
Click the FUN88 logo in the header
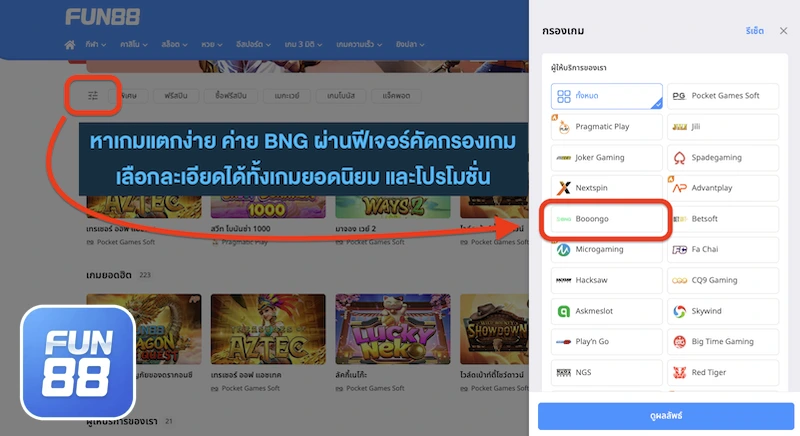(x=103, y=17)
